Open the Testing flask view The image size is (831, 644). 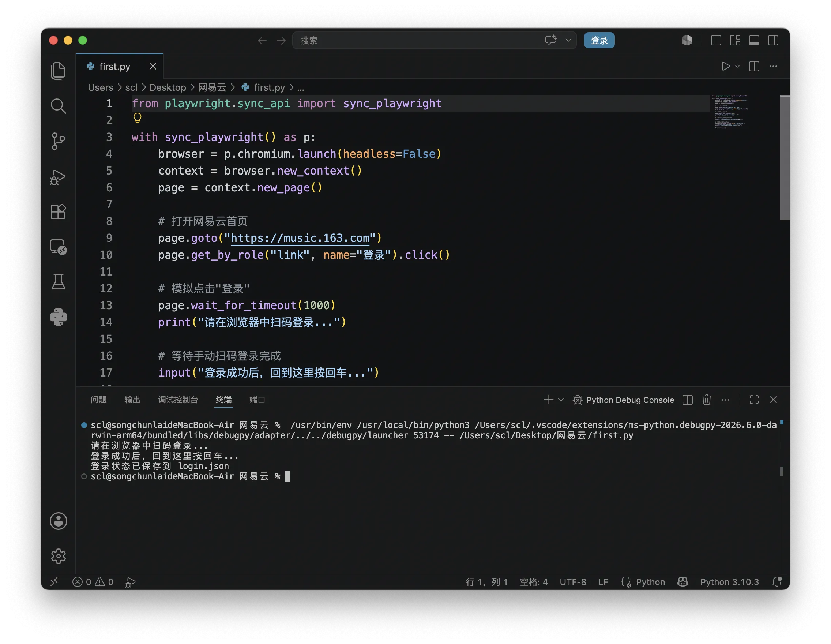click(58, 282)
